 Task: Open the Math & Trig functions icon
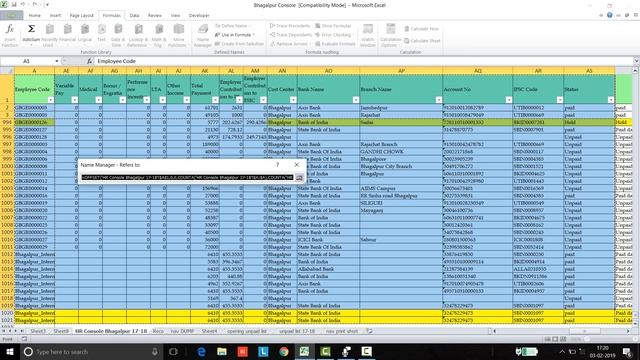tap(159, 29)
